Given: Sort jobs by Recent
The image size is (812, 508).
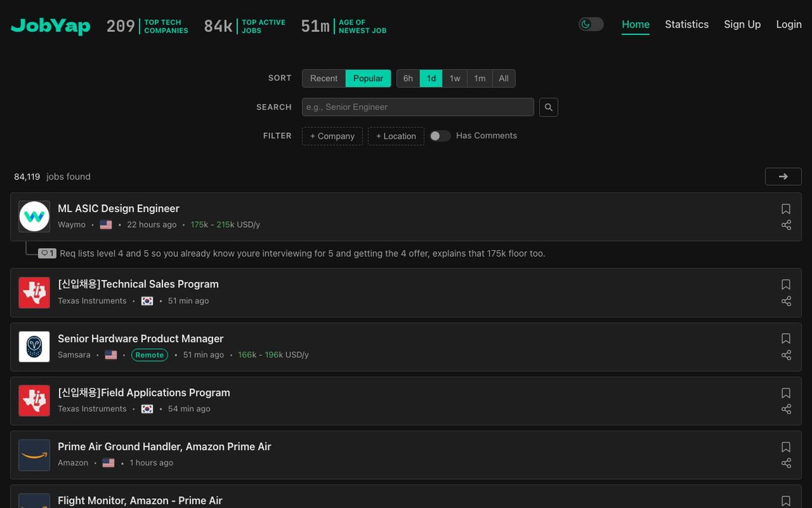Looking at the screenshot, I should tap(324, 78).
